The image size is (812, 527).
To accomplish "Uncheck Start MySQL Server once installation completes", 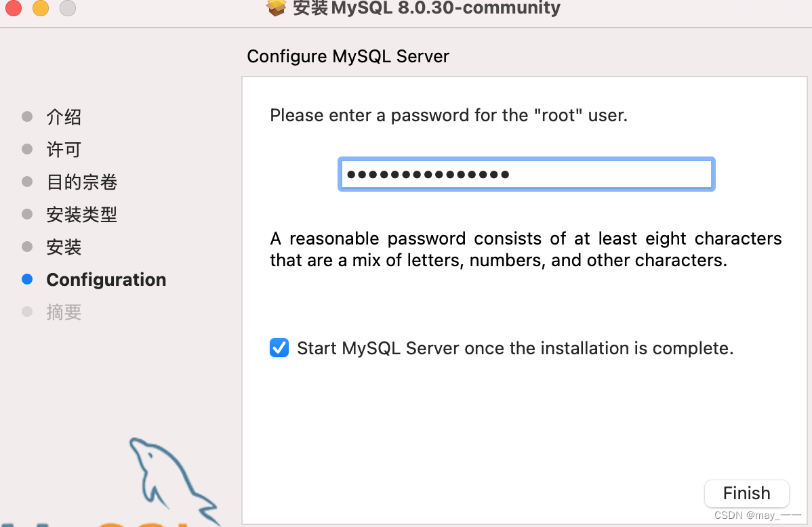I will click(279, 348).
